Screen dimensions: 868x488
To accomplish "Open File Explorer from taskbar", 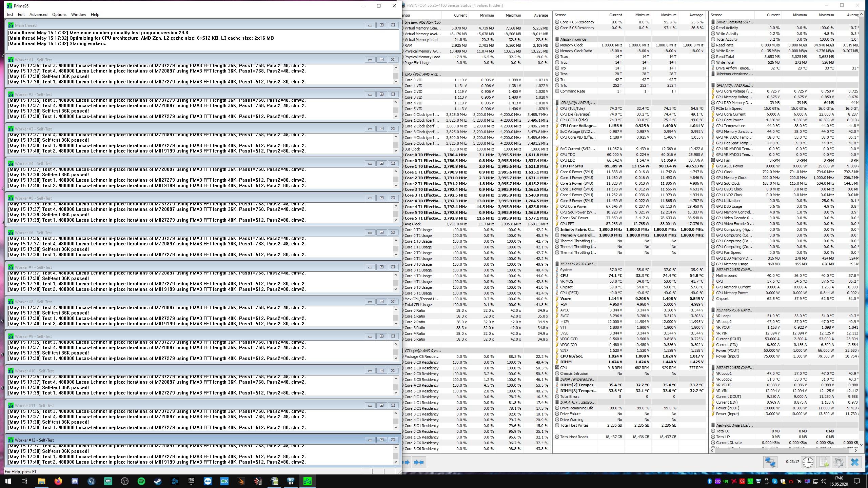I will coord(41,481).
